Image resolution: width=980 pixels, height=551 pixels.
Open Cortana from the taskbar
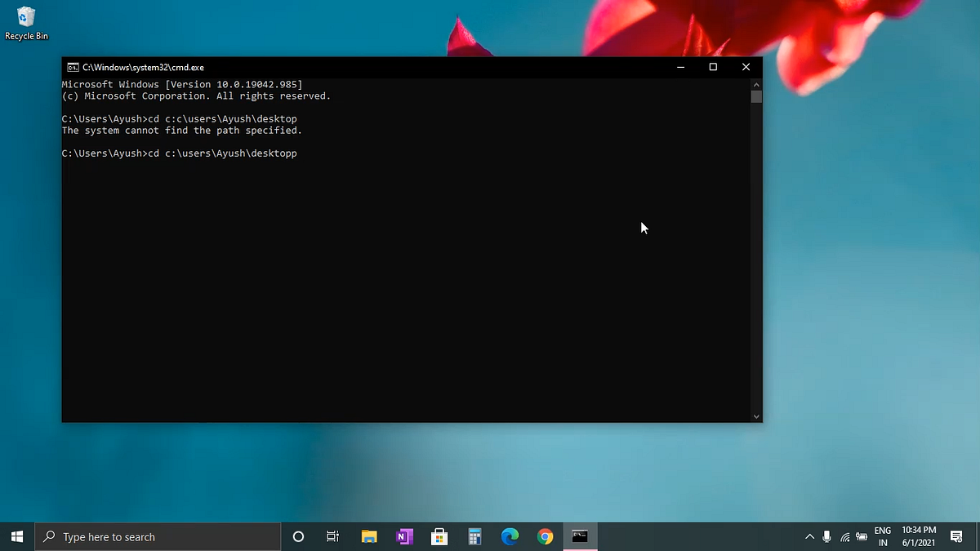[x=298, y=536]
